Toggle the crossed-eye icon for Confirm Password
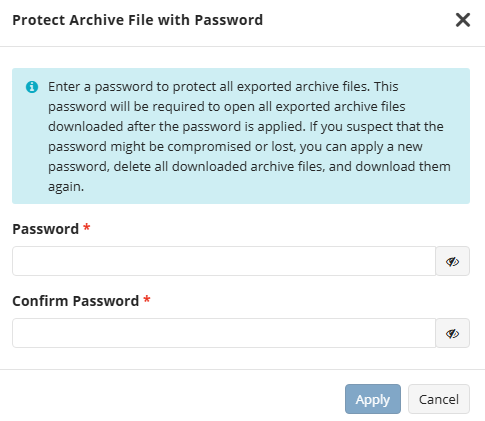The image size is (485, 421). pyautogui.click(x=452, y=334)
